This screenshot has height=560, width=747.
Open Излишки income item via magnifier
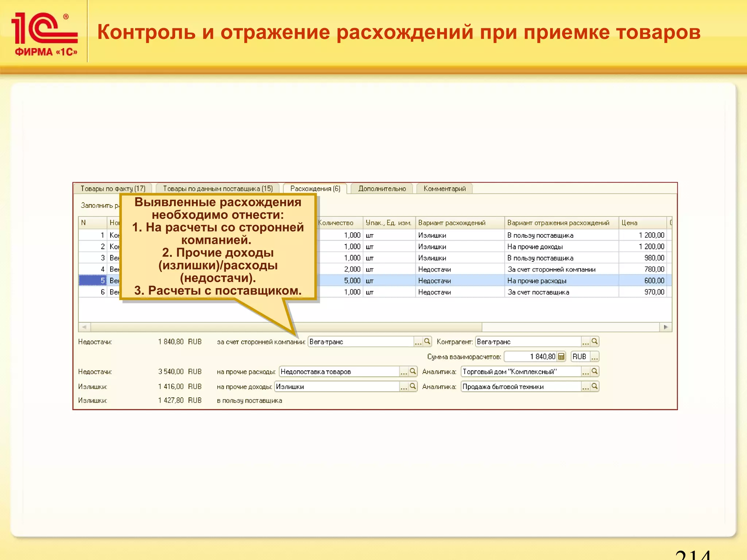tap(413, 386)
